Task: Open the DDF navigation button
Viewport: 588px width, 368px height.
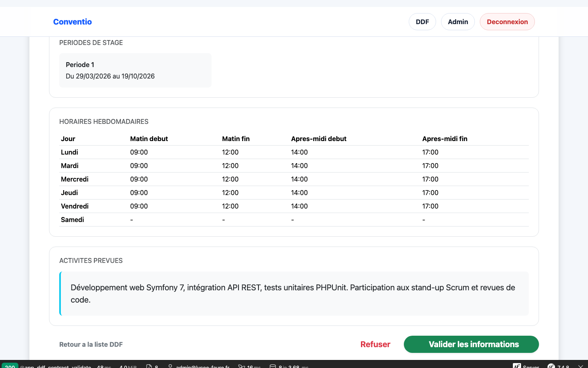Action: click(x=422, y=22)
